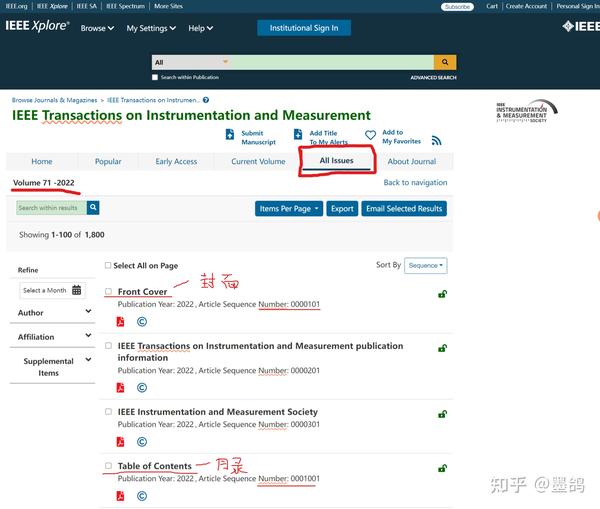Open the Sort By Sequence dropdown

(426, 266)
